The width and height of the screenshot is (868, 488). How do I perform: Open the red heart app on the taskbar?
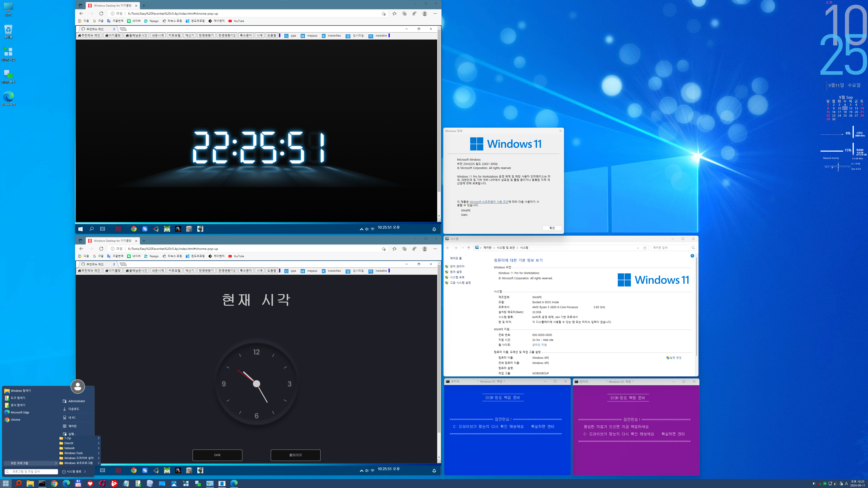(90, 483)
